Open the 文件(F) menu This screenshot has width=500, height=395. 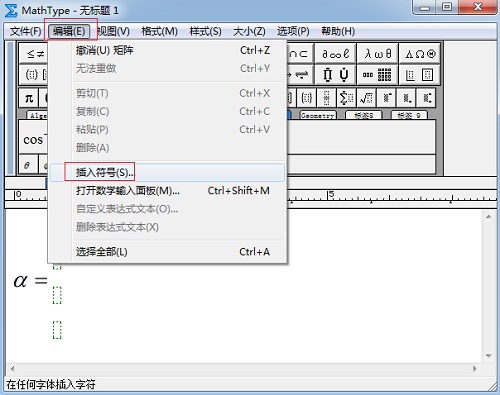tap(25, 32)
